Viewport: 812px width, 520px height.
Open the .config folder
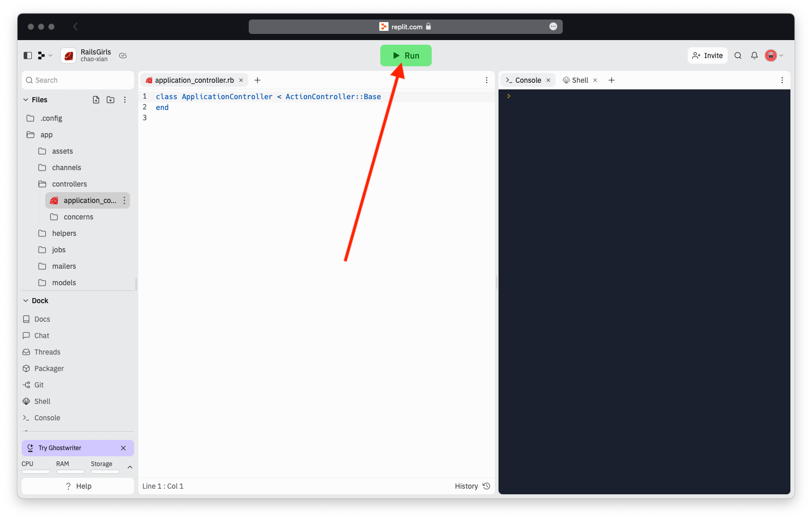point(78,118)
